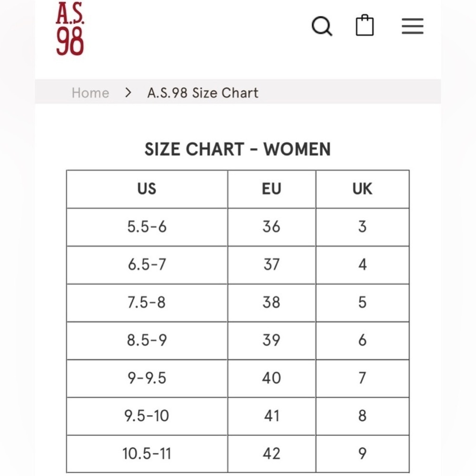476x476 pixels.
Task: Select the US 8.5-9 size cell
Action: (147, 340)
